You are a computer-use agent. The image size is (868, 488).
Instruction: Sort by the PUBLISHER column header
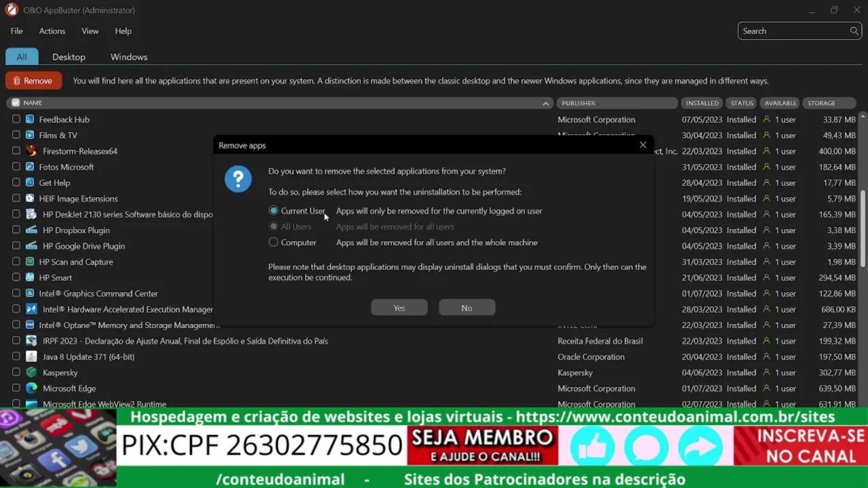click(617, 103)
